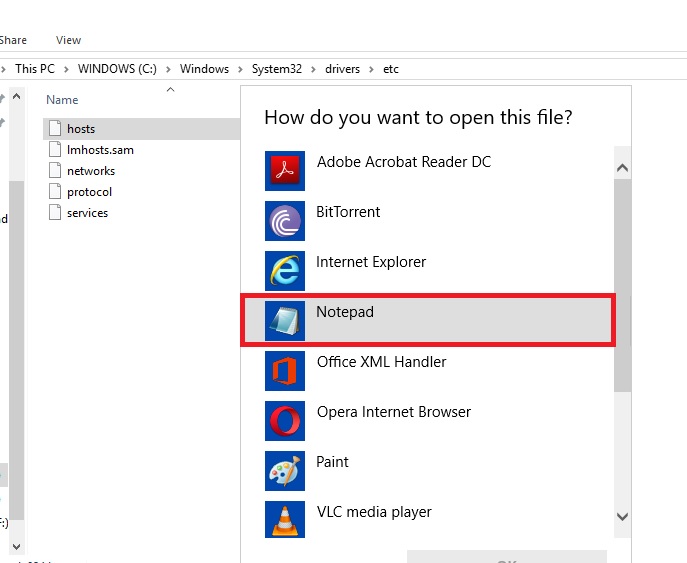Click the hosts file icon
Screen dimensions: 687x563
[55, 128]
